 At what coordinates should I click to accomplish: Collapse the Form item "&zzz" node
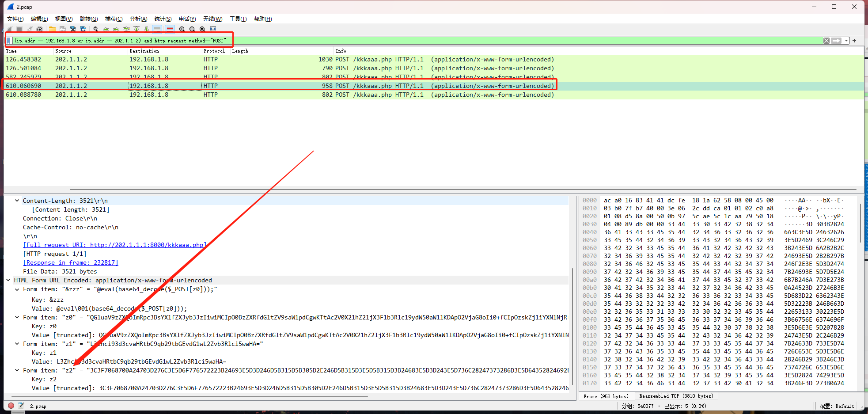(17, 289)
